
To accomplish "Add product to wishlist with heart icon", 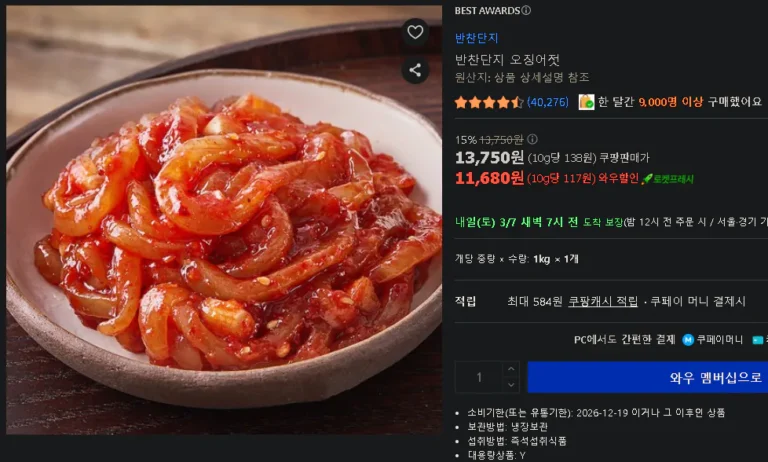I will [x=415, y=32].
